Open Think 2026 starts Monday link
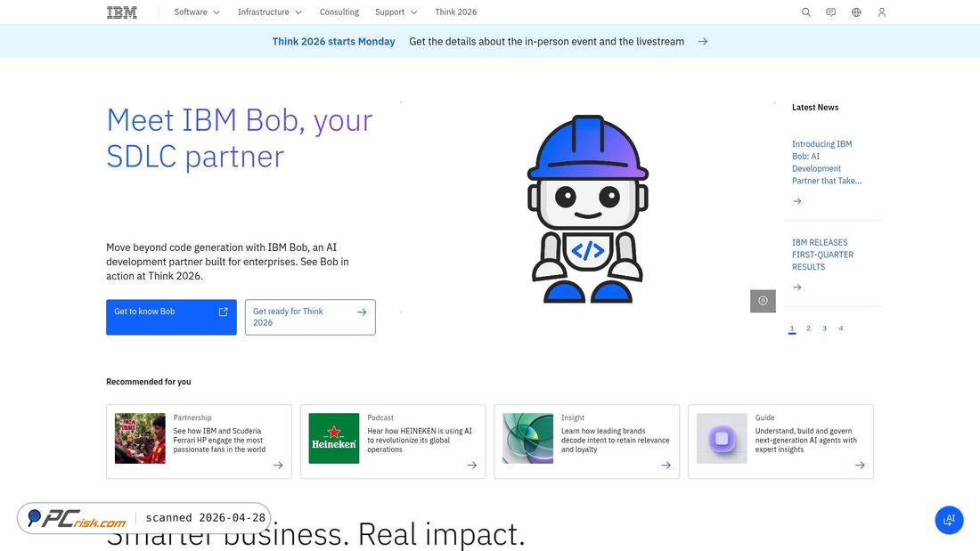 334,42
